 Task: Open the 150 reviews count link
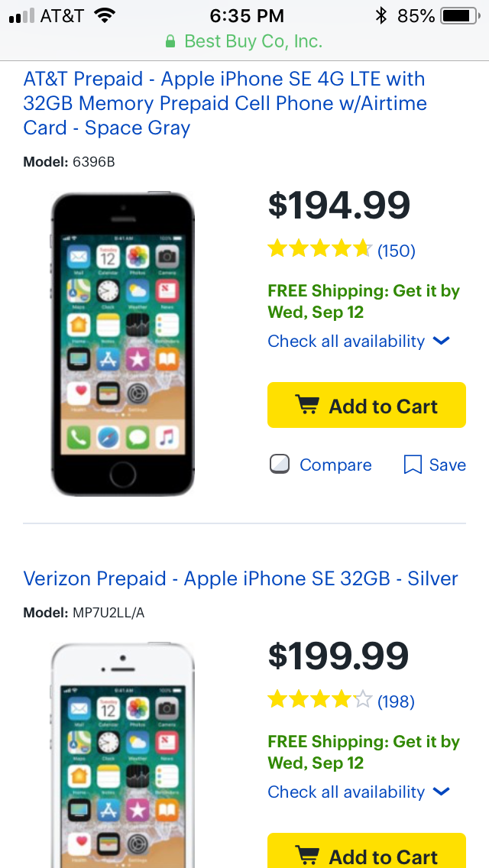tap(397, 251)
